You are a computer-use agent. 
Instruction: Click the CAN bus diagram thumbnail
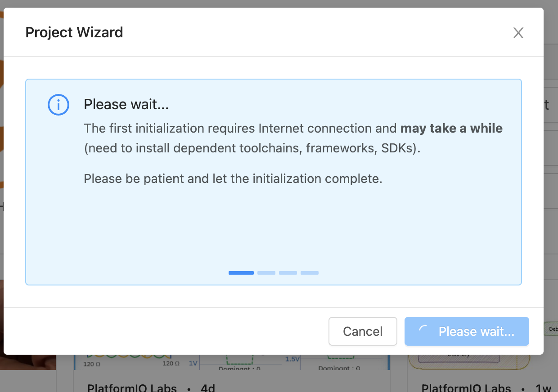[232, 362]
